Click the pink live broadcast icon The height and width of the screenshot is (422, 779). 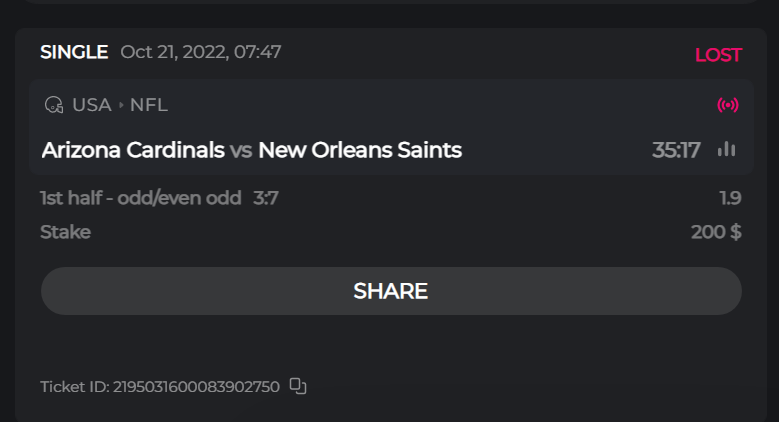728,105
